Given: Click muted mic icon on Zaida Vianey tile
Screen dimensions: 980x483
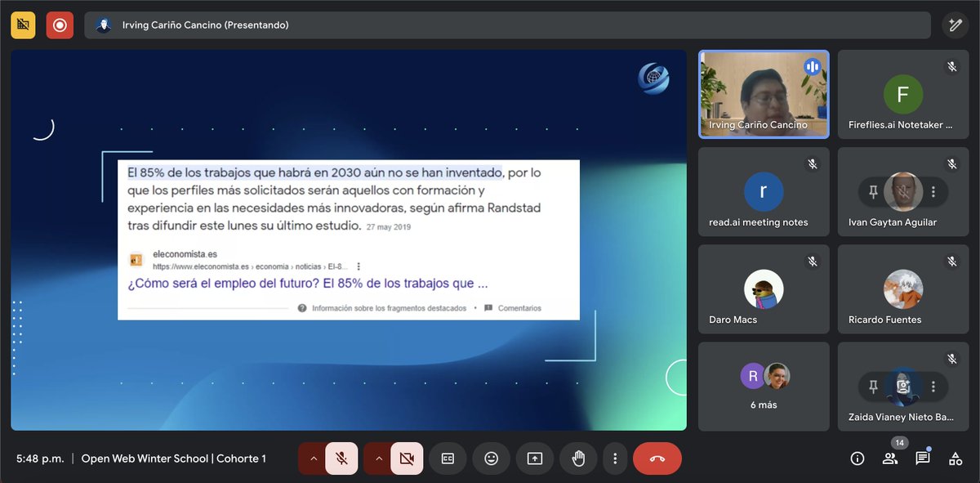Looking at the screenshot, I should pyautogui.click(x=951, y=359).
